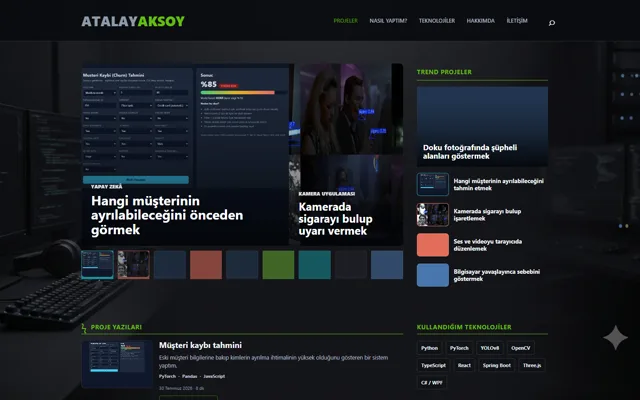Open İLETİŞİM contact link
The image size is (640, 400).
pos(517,21)
